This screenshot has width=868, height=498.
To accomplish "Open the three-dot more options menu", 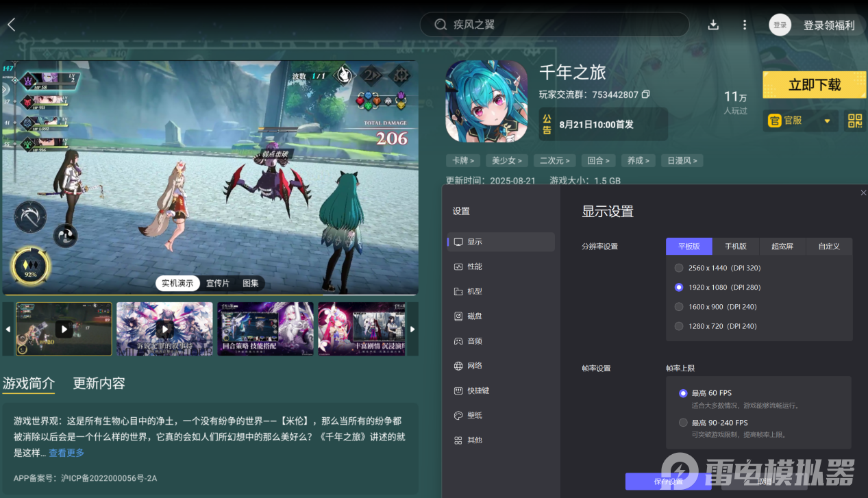I will (745, 25).
